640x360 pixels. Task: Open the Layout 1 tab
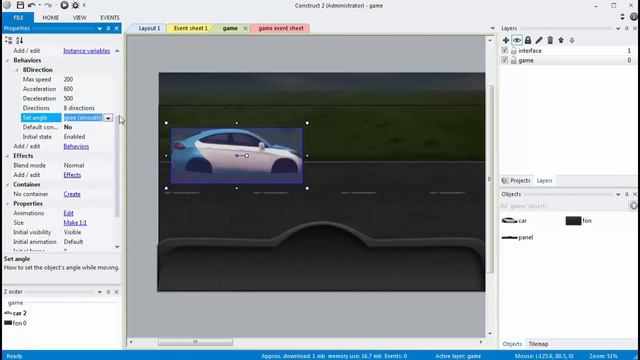149,28
